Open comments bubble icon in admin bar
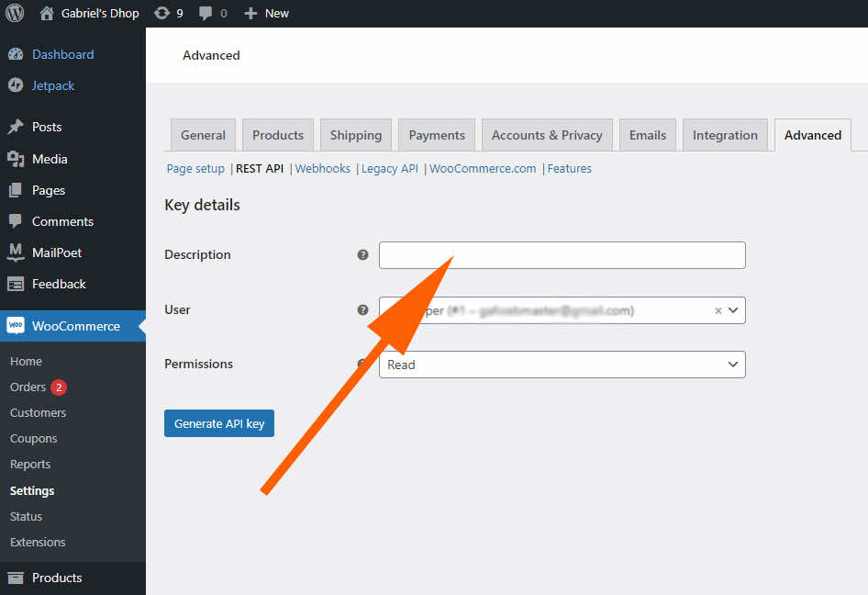The image size is (868, 595). [x=206, y=13]
